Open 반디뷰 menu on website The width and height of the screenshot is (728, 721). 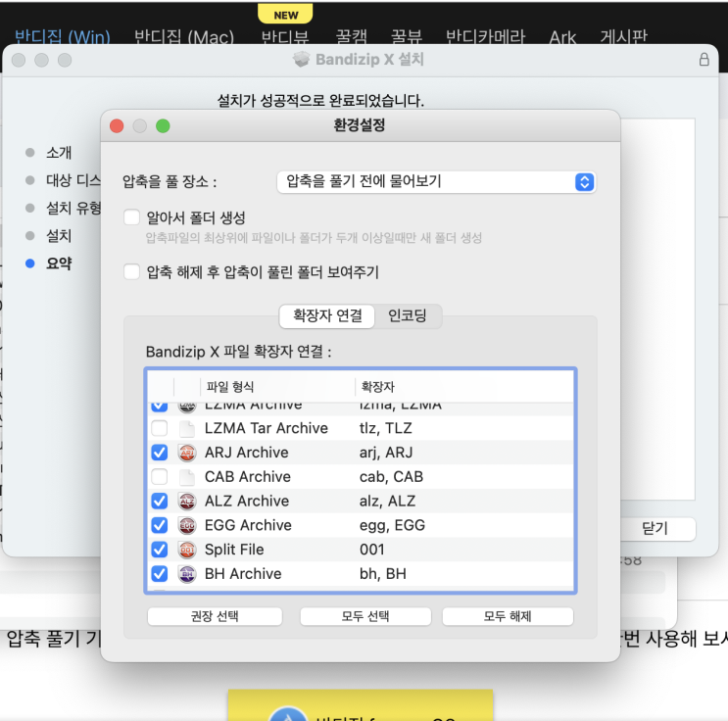tap(285, 36)
